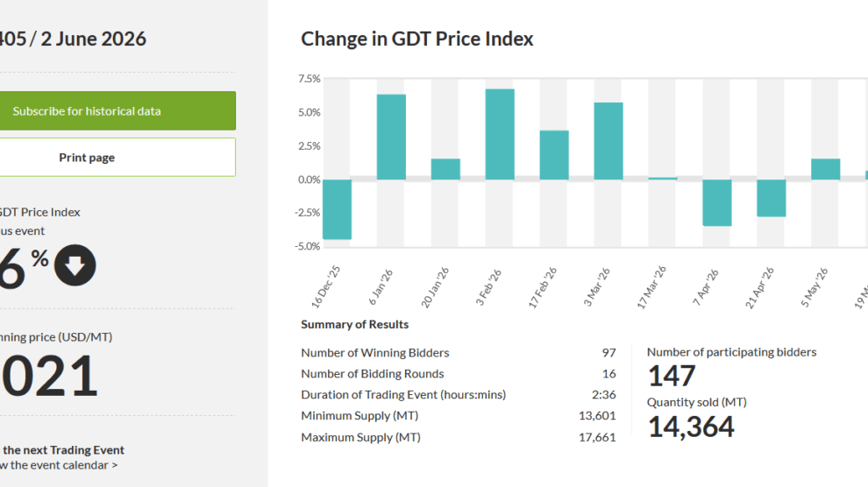Click the -2.5% y-axis label
The width and height of the screenshot is (868, 487).
point(307,213)
